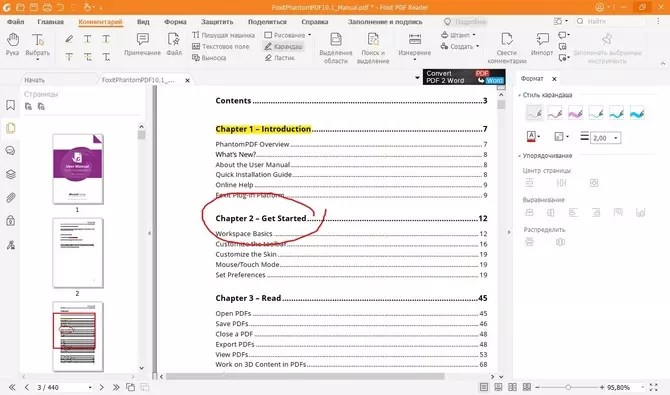
Task: Select the Typewriter (Пишущая машинка) tool
Action: [223, 35]
